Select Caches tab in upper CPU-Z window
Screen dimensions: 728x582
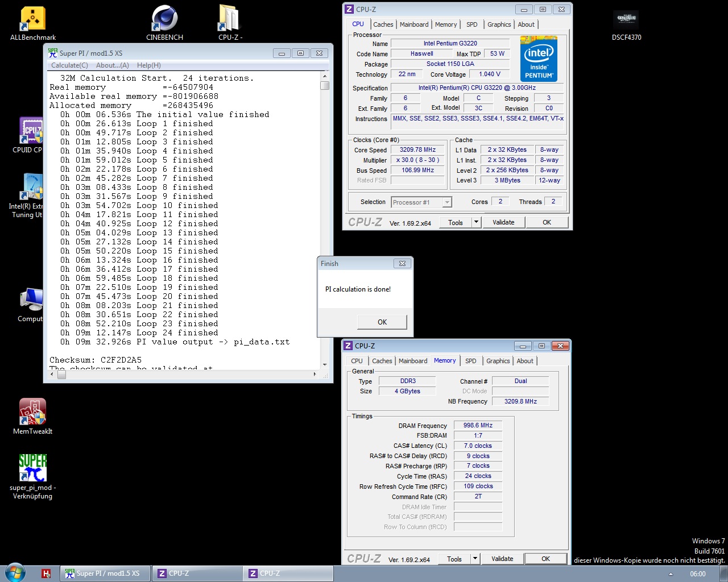(x=383, y=24)
